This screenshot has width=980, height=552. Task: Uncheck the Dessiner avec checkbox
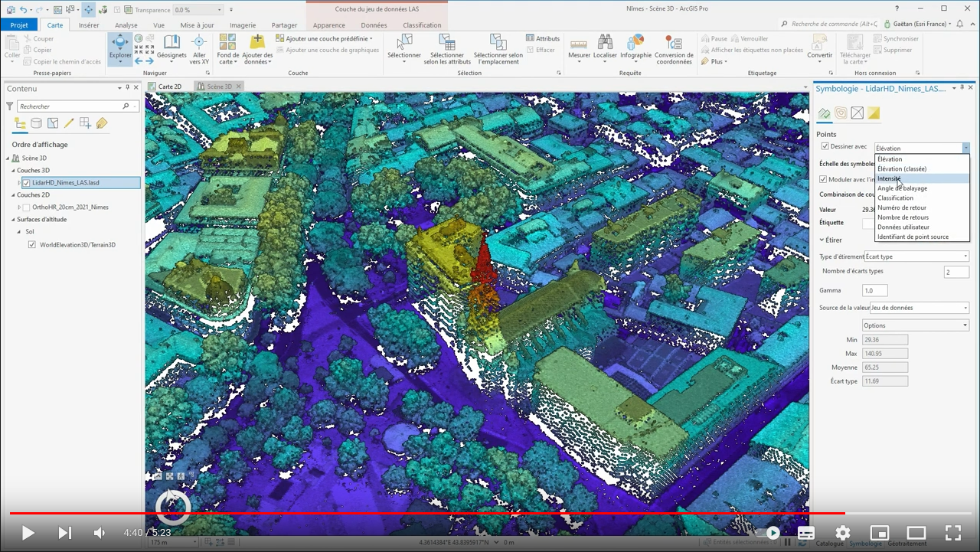(825, 146)
